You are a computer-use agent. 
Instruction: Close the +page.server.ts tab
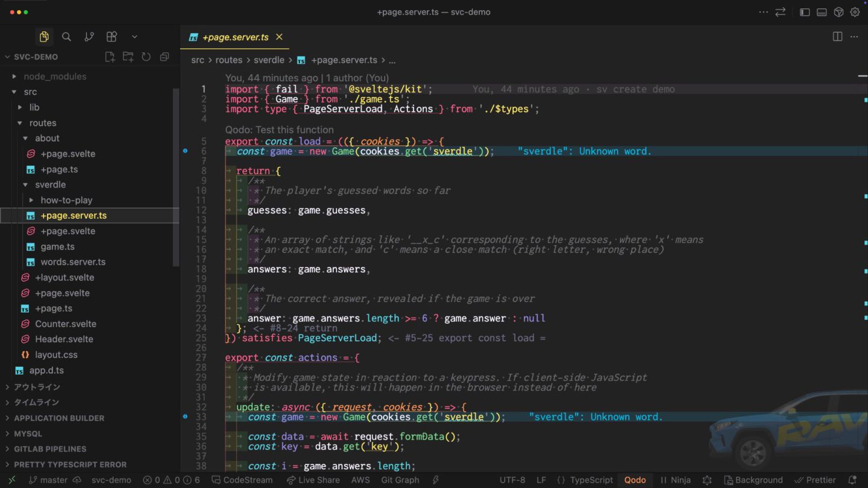[x=279, y=37]
